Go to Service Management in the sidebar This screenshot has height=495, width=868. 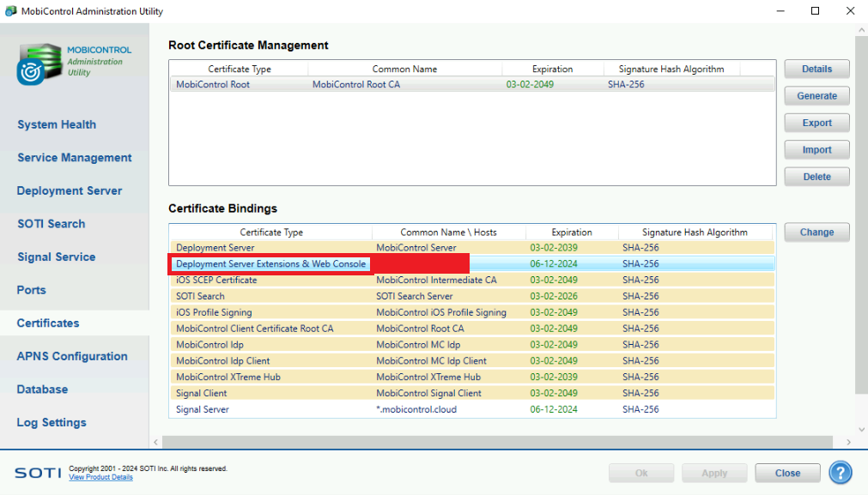pos(74,158)
